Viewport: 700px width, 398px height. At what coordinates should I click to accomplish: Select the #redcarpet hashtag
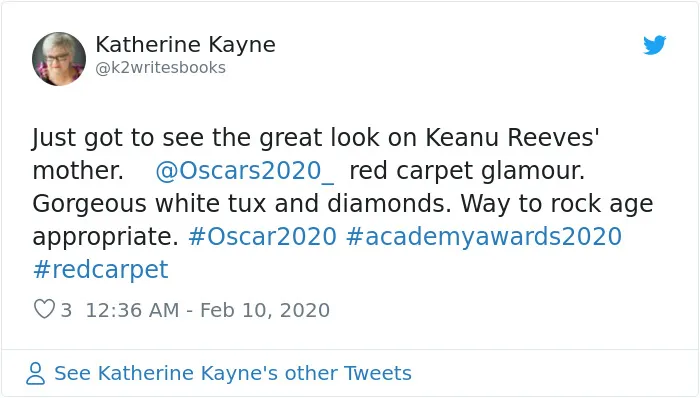pyautogui.click(x=100, y=269)
